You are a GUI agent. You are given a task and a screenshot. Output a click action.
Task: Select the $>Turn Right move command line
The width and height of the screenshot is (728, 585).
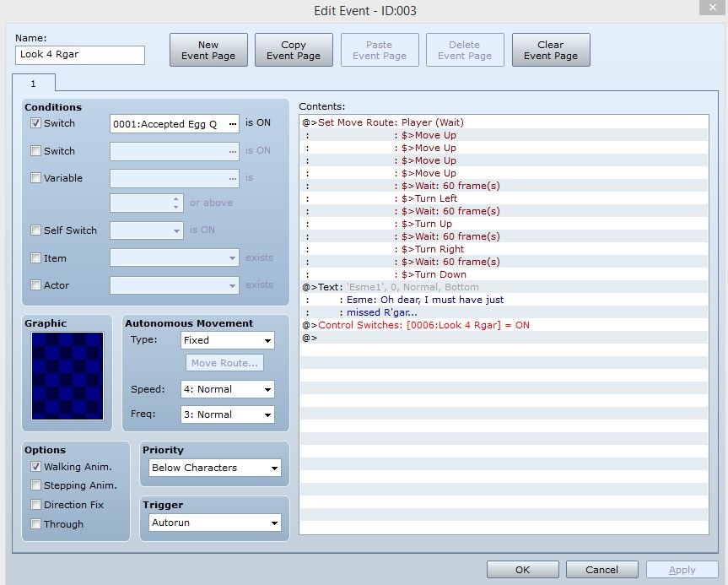click(504, 249)
